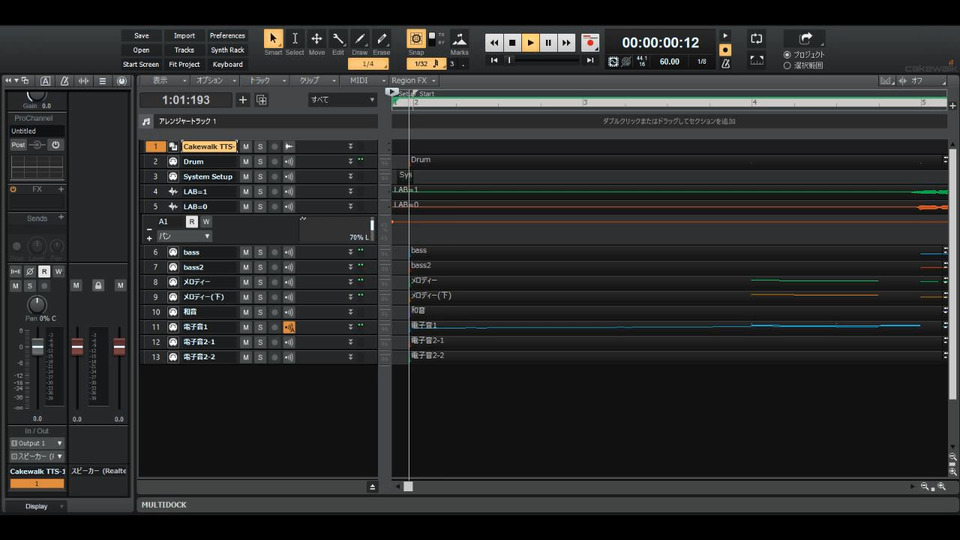Screen dimensions: 960x540
Task: Click the Stop button in transport
Action: point(512,42)
